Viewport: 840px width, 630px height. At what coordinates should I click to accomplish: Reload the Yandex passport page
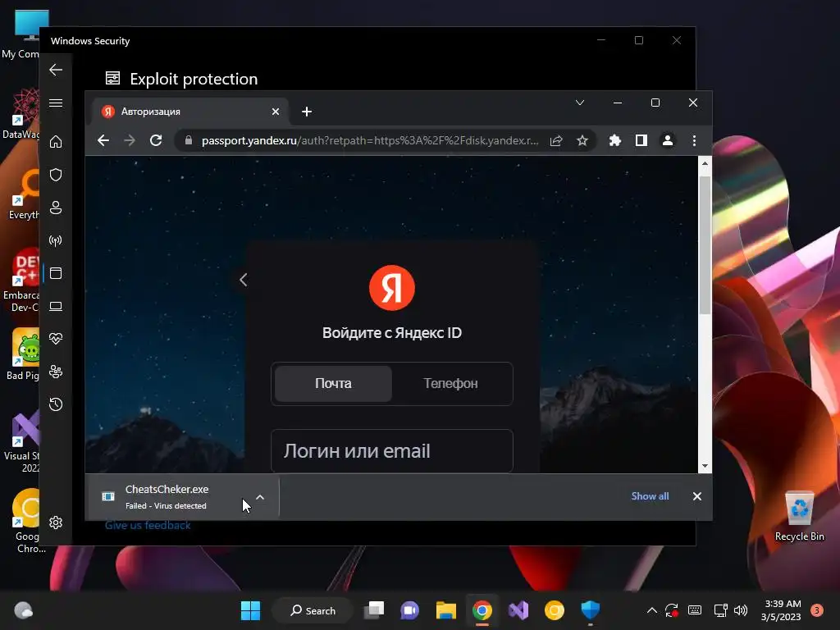(156, 140)
